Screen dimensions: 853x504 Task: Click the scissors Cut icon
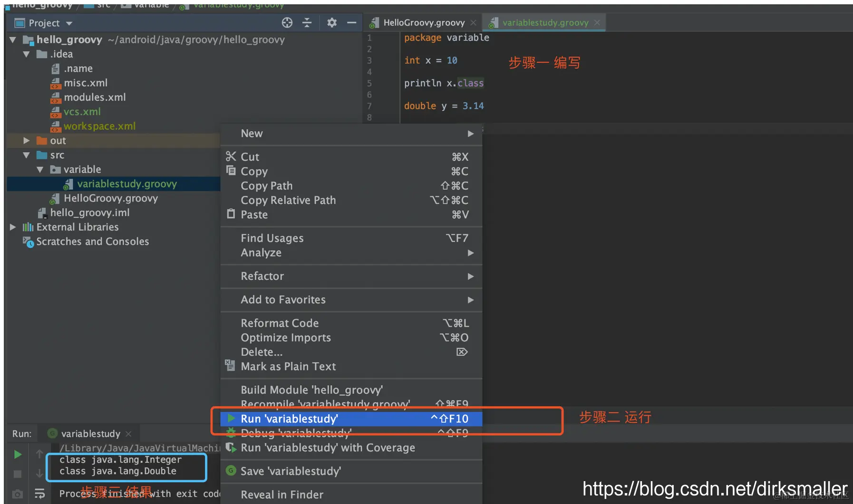[231, 156]
